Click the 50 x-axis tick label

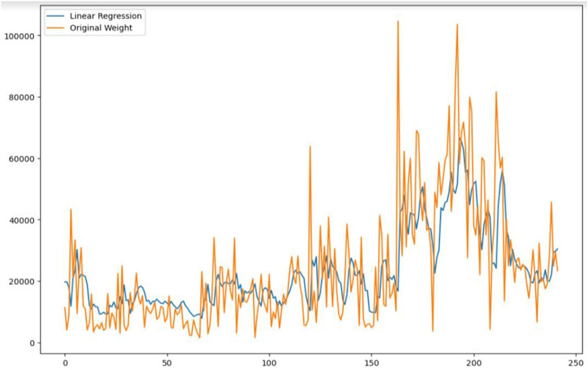pos(167,363)
